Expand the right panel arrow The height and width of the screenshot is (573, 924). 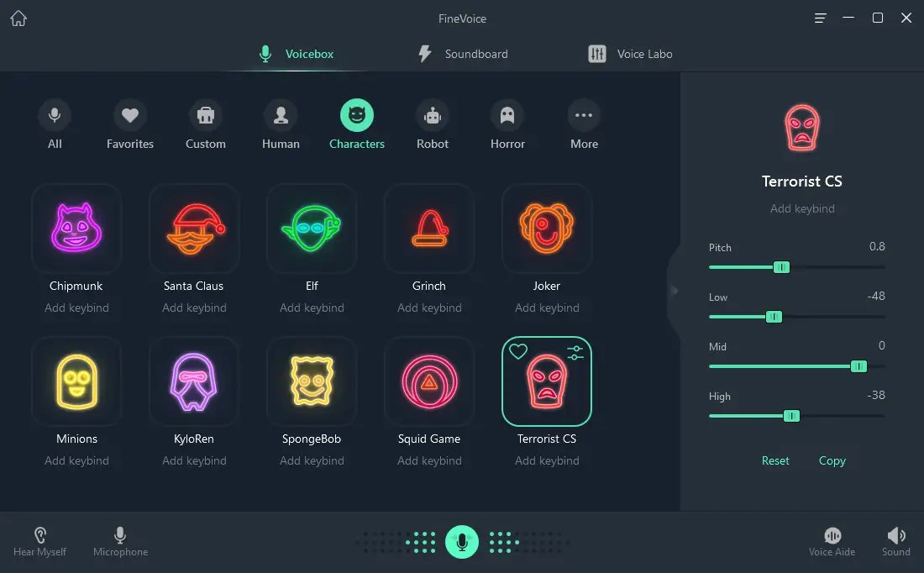[x=675, y=290]
